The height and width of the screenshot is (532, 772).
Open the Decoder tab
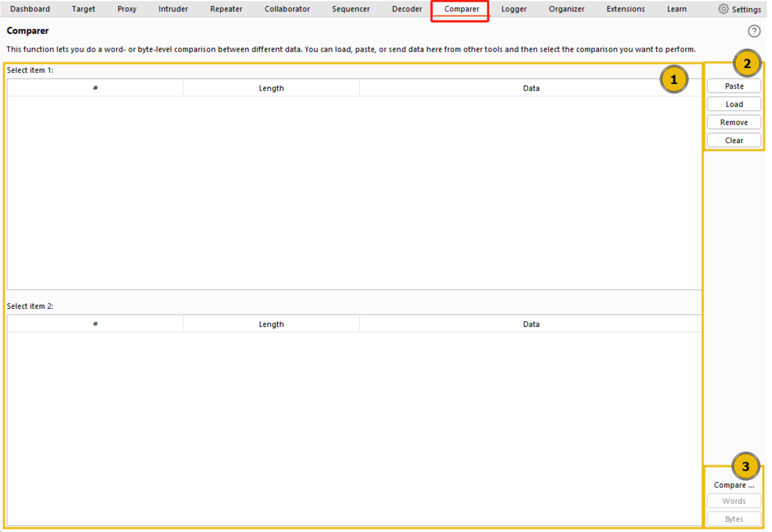(x=406, y=9)
